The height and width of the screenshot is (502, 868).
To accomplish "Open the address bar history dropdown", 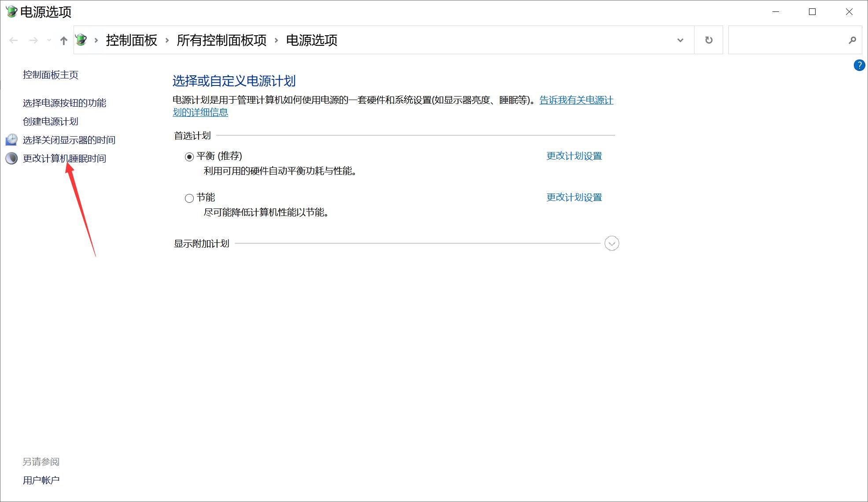I will [680, 40].
